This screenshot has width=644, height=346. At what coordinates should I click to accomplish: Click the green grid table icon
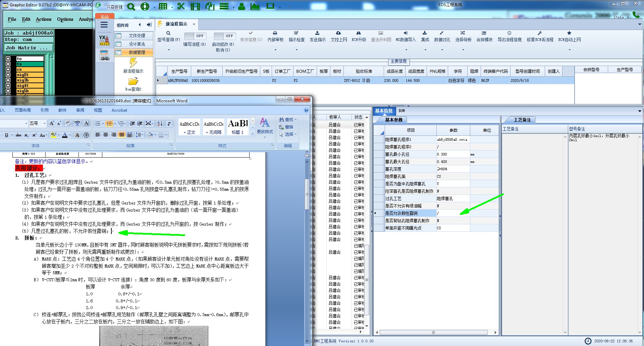[163, 6]
